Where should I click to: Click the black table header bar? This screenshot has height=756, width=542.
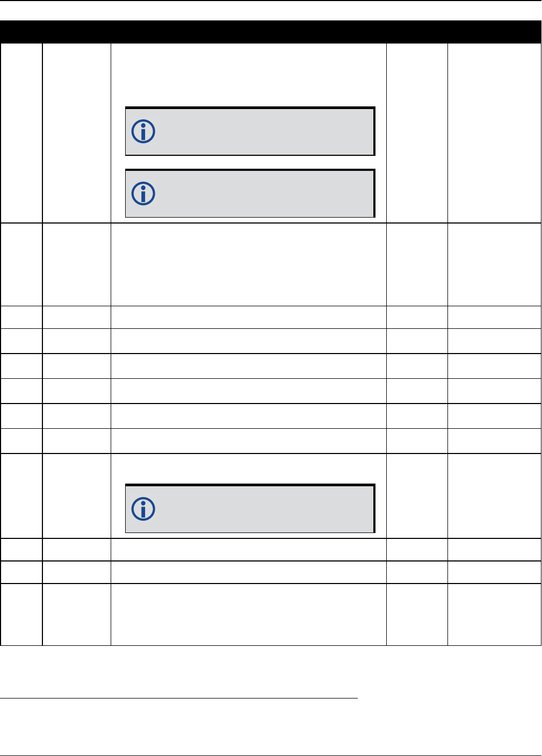271,32
